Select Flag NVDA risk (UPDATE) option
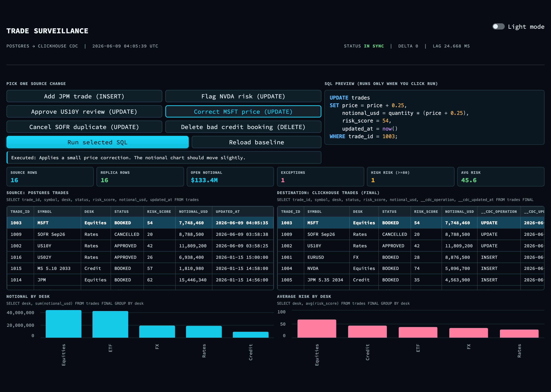The image size is (551, 392). click(243, 96)
